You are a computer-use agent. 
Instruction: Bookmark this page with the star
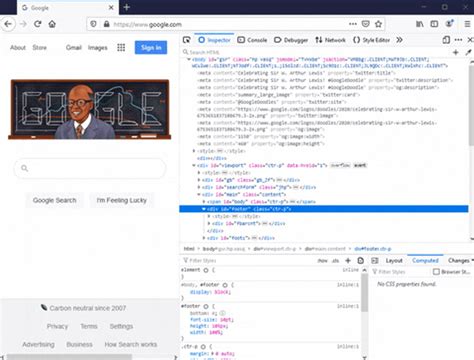point(378,24)
